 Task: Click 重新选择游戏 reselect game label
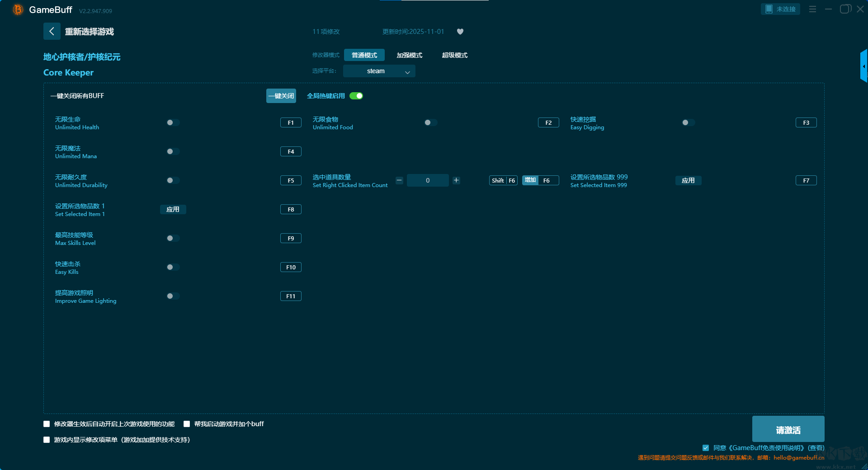click(89, 32)
